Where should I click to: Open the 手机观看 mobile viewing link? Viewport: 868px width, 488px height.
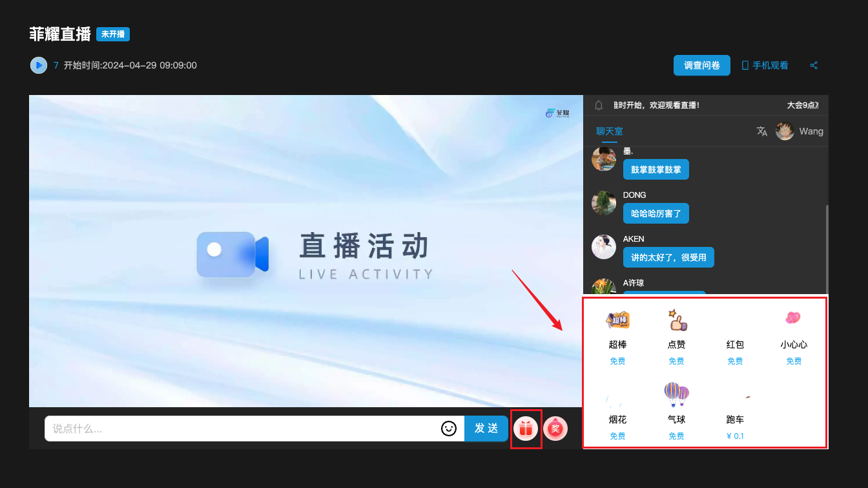pos(765,65)
